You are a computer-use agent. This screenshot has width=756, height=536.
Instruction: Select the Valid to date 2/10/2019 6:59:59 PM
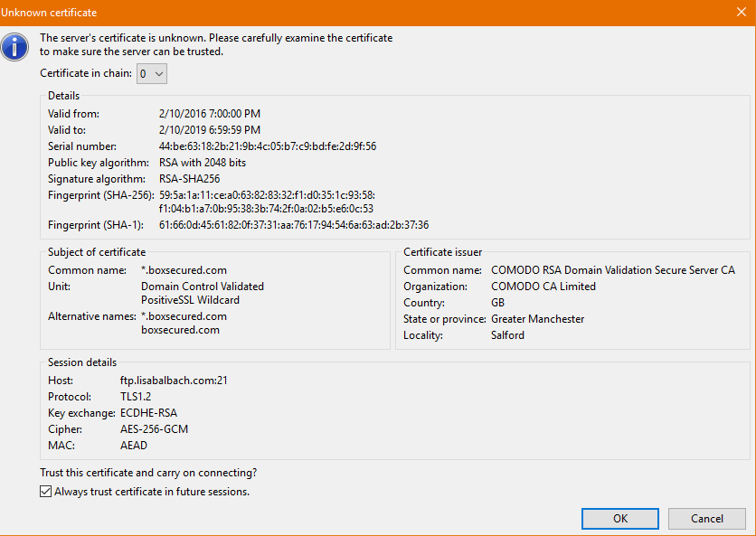pyautogui.click(x=210, y=130)
